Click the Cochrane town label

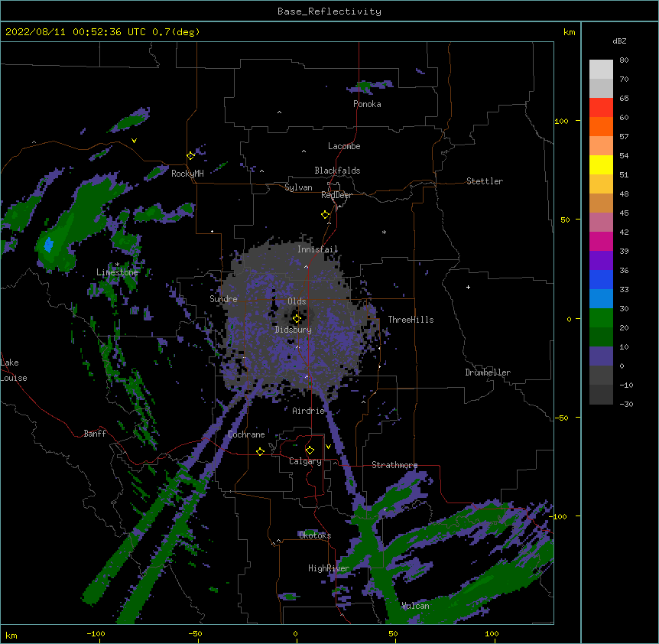[x=246, y=434]
